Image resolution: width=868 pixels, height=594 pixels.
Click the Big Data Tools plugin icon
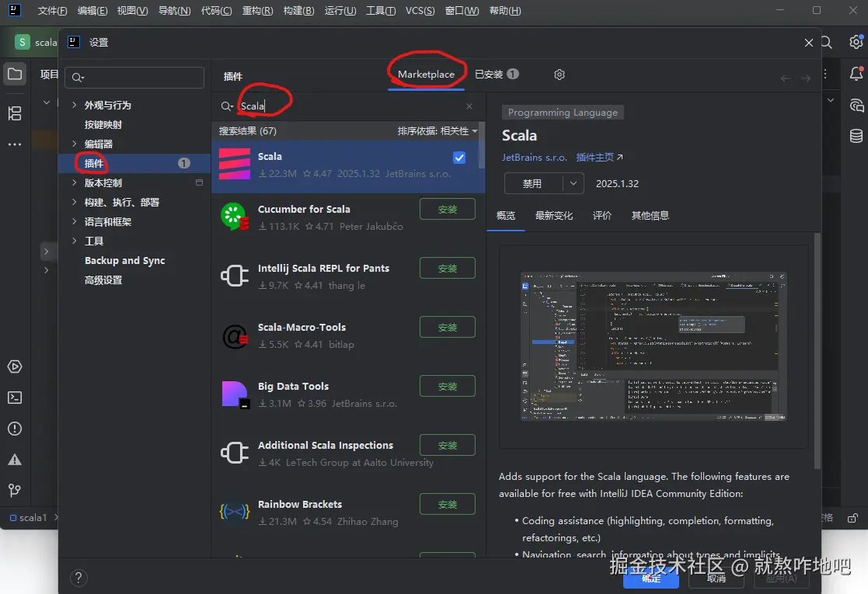pos(235,394)
